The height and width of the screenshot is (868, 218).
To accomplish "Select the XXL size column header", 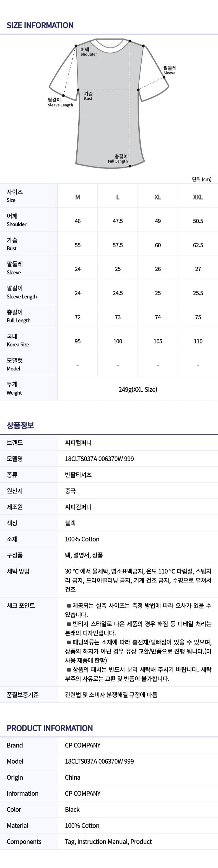I will [198, 197].
